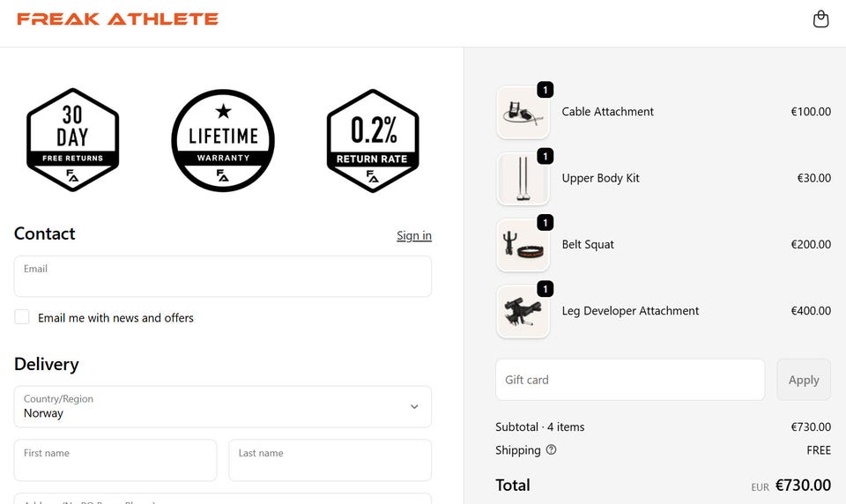The width and height of the screenshot is (846, 504).
Task: Click into the First name field
Action: pos(115,460)
